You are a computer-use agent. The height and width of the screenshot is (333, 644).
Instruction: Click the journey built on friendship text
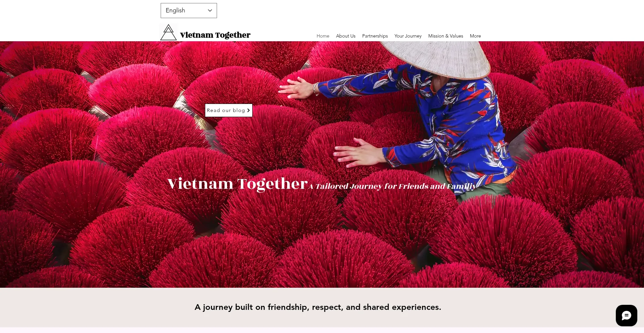(x=318, y=307)
